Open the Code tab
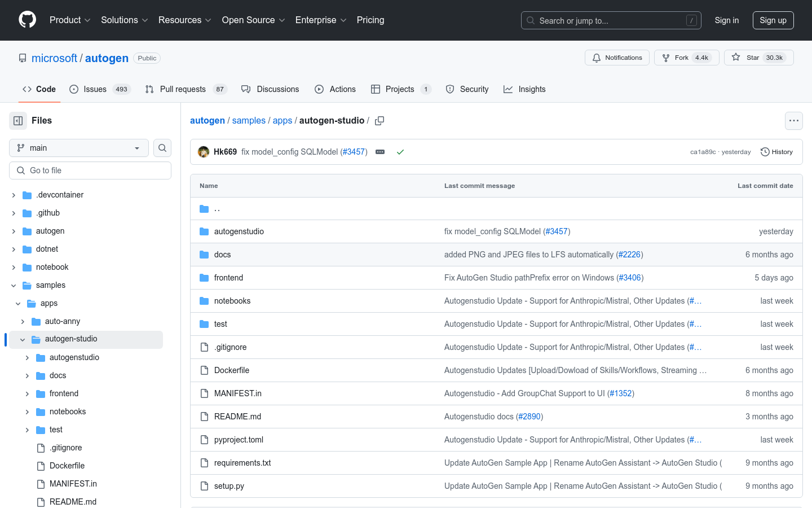The image size is (812, 508). [x=39, y=89]
